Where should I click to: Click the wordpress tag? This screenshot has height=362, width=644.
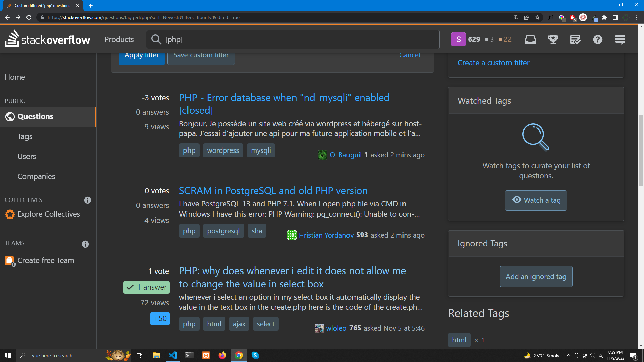[x=223, y=150]
